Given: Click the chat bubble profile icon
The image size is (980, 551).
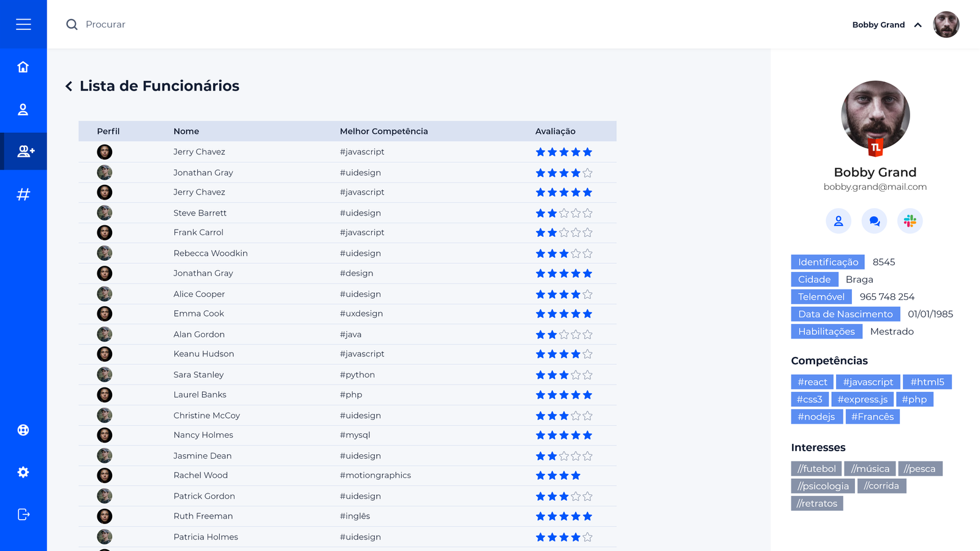Looking at the screenshot, I should (874, 221).
